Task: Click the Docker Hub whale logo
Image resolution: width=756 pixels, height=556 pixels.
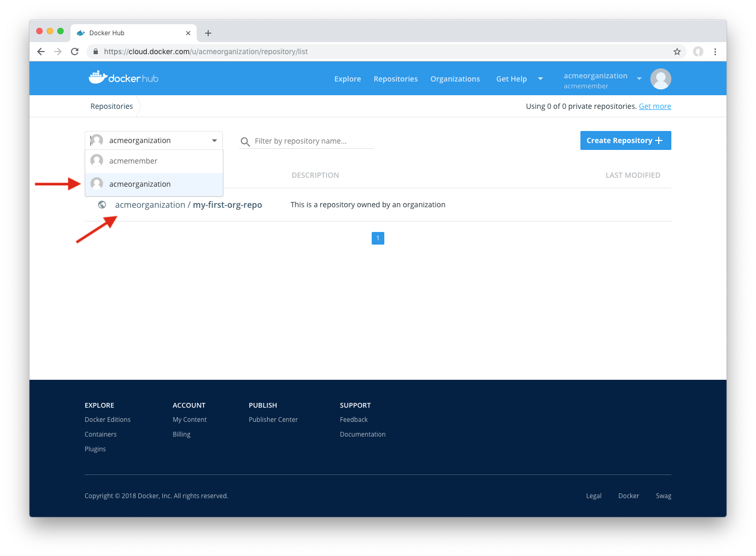Action: [x=98, y=77]
